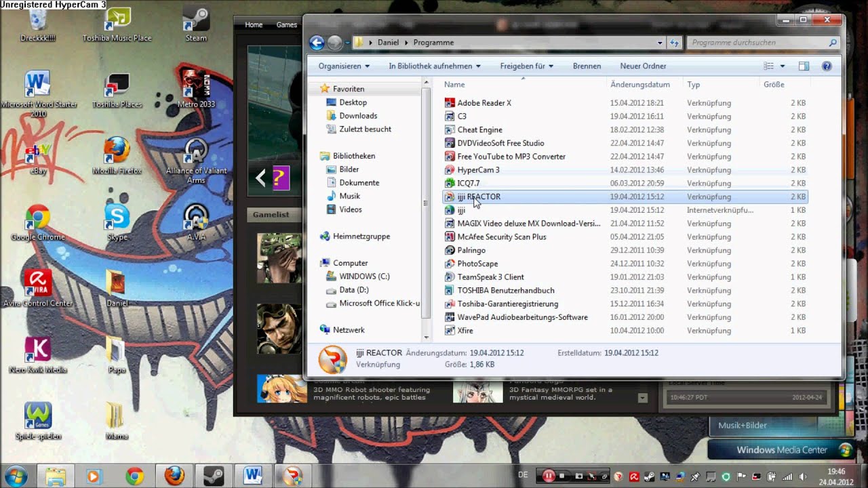868x488 pixels.
Task: Click Programme in the breadcrumb path
Action: pos(433,43)
